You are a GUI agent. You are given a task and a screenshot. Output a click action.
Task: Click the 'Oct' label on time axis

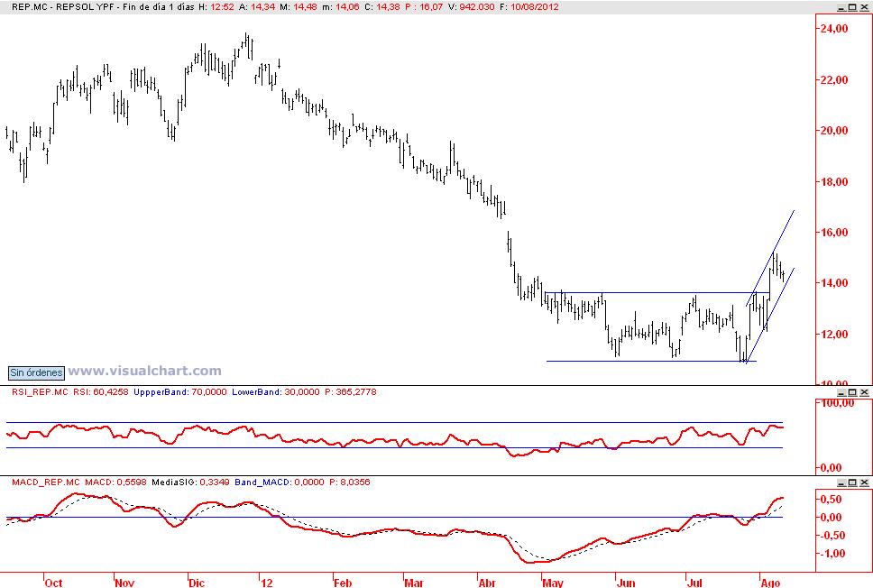53,583
